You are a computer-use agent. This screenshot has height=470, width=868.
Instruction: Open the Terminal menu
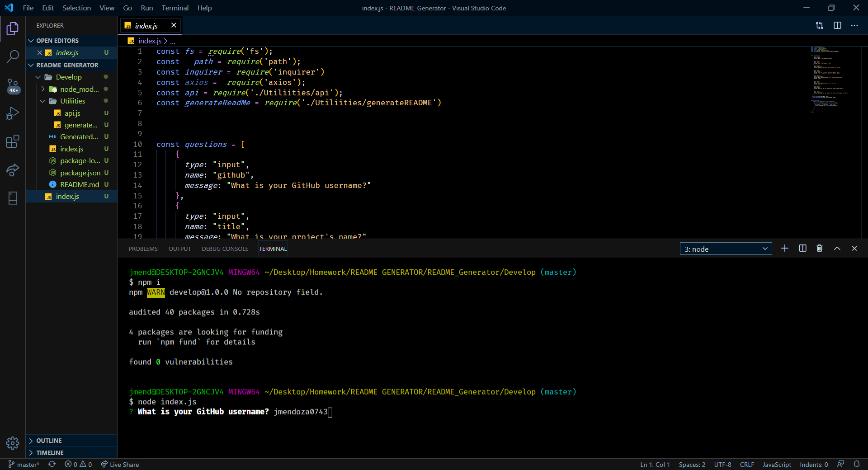pos(175,8)
